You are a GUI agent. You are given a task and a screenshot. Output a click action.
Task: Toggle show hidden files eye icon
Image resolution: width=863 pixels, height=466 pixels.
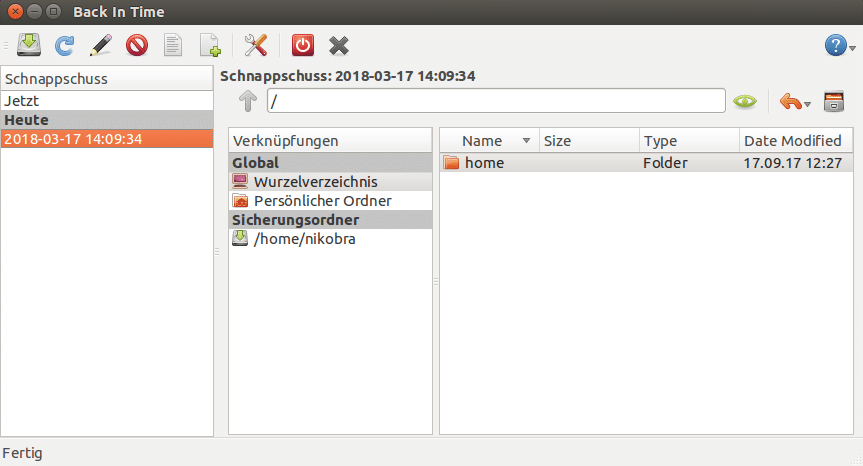[x=745, y=101]
